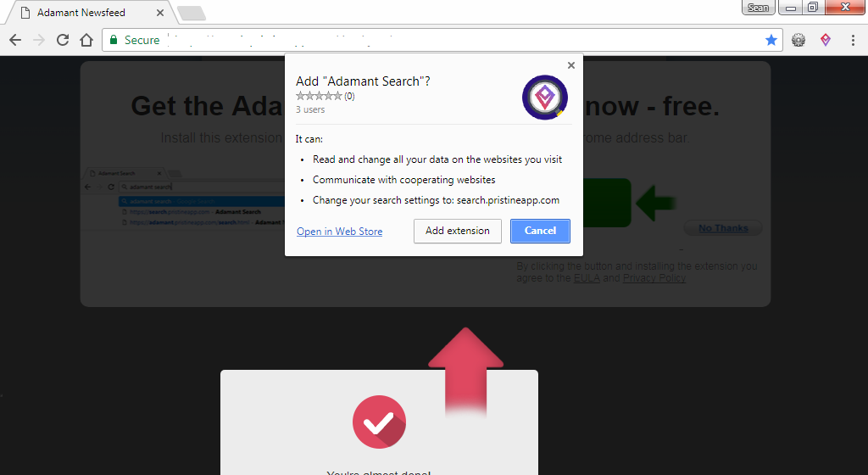This screenshot has height=475, width=868.
Task: Go back using the browser back arrow
Action: pyautogui.click(x=15, y=40)
